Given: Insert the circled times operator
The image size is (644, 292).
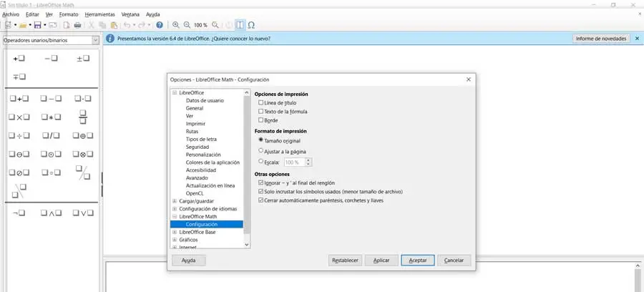Looking at the screenshot, I should pyautogui.click(x=83, y=155).
